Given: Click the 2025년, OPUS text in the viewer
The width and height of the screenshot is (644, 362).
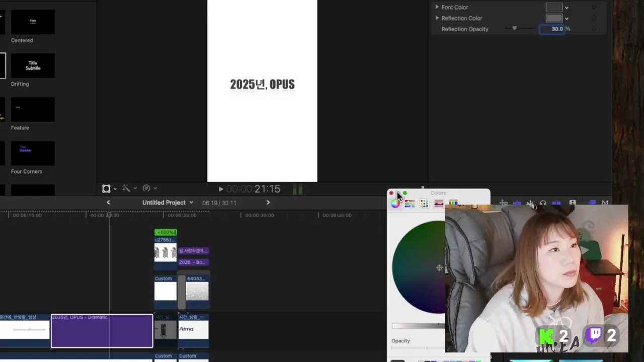Looking at the screenshot, I should (x=262, y=84).
